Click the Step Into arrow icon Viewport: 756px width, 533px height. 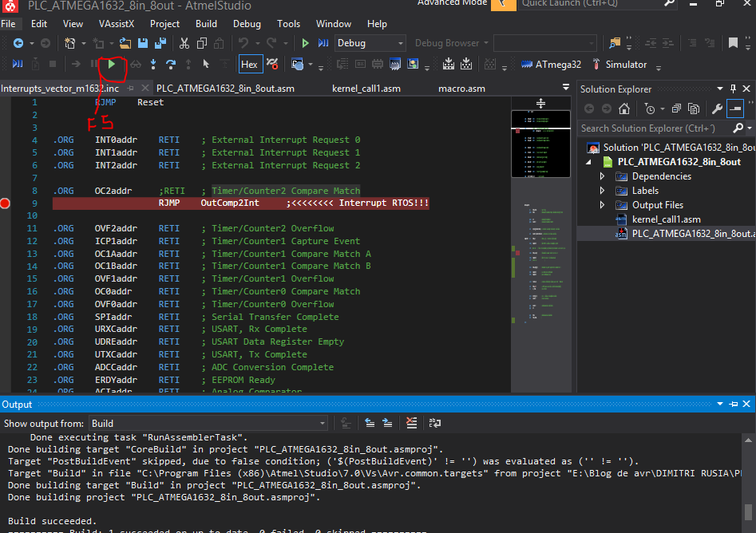coord(153,64)
